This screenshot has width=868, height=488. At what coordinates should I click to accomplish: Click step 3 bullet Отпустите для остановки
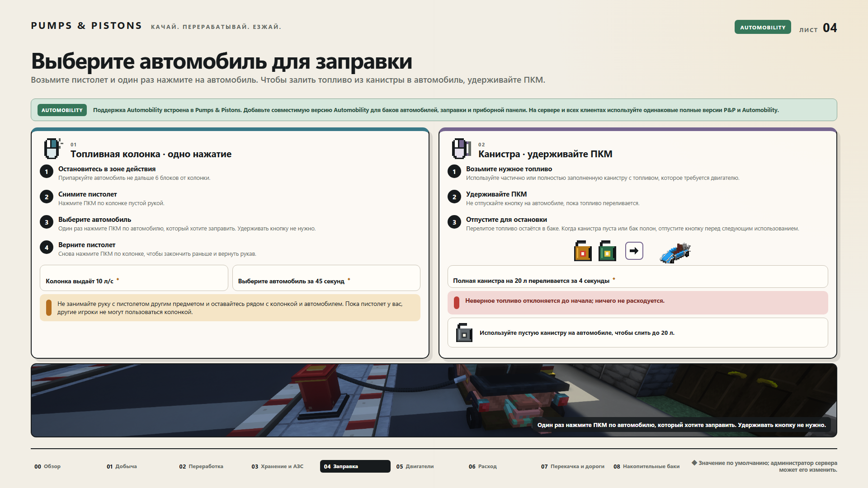pyautogui.click(x=454, y=222)
